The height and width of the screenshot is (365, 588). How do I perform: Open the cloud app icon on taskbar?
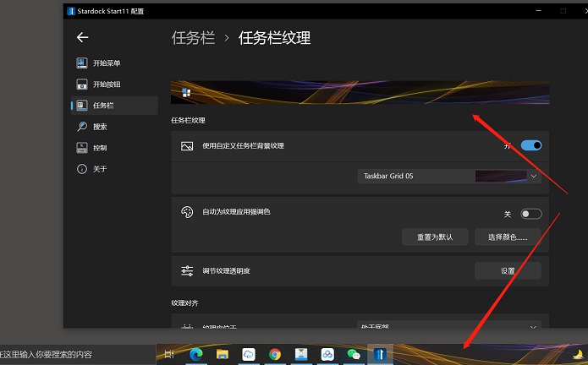coord(249,354)
